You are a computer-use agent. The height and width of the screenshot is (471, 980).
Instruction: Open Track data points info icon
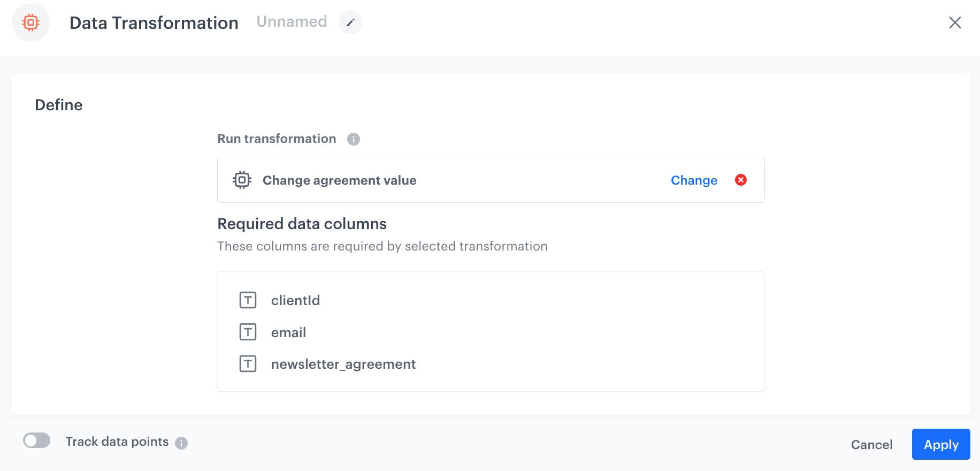[181, 443]
